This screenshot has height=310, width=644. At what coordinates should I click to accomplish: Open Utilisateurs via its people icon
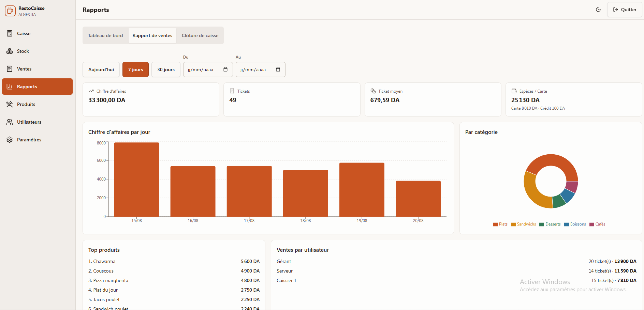pyautogui.click(x=10, y=122)
